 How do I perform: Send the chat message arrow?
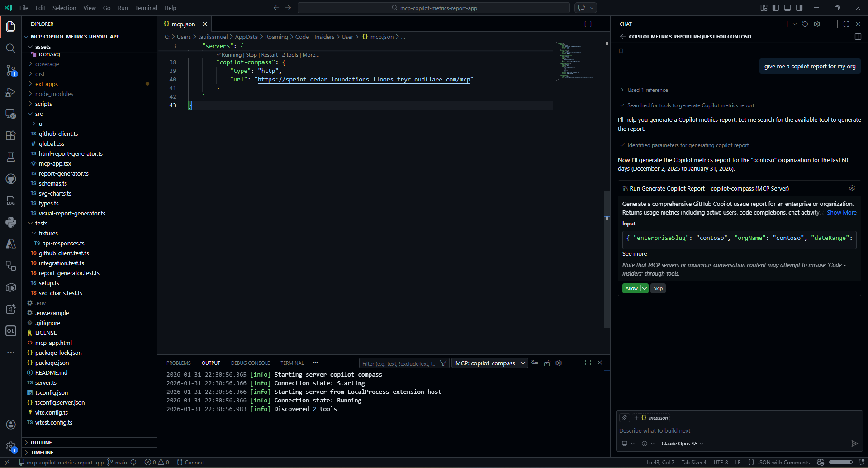[x=854, y=444]
